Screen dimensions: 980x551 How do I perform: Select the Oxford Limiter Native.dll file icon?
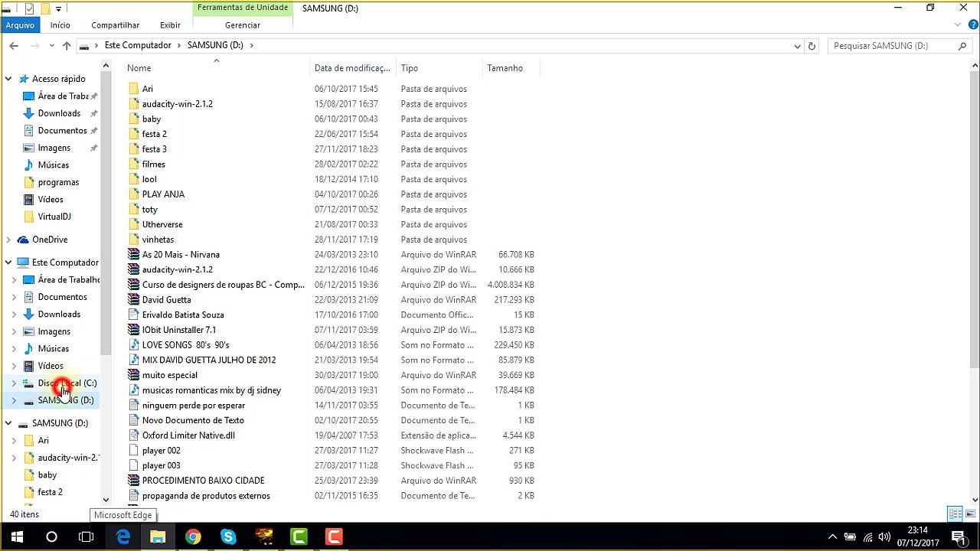134,435
